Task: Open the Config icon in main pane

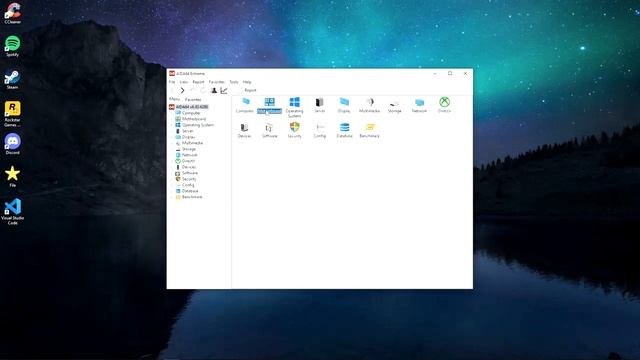Action: click(320, 131)
